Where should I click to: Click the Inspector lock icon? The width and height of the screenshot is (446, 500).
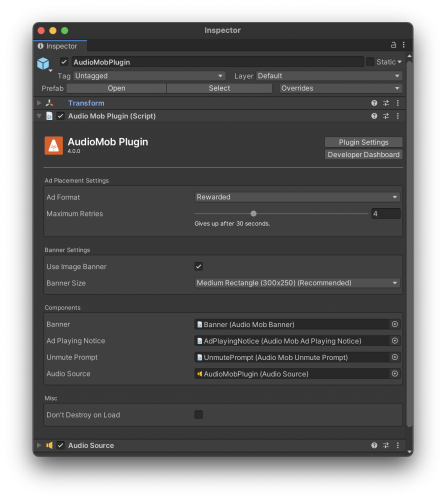tap(393, 45)
